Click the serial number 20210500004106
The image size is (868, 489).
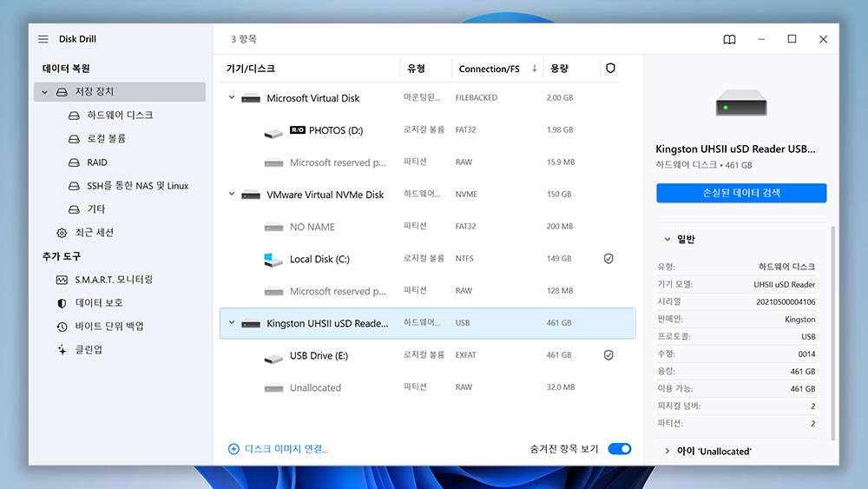point(786,301)
